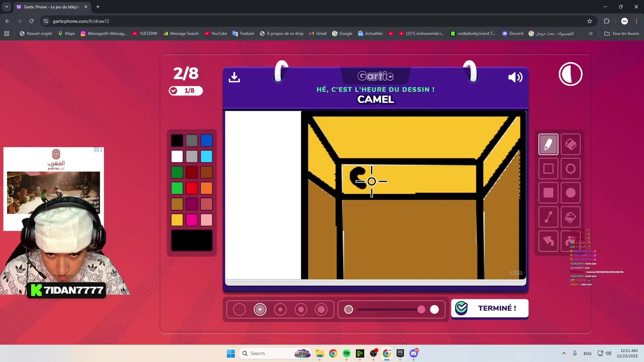Viewport: 644px width, 362px height.
Task: Click the address bar URL field
Action: (312, 21)
